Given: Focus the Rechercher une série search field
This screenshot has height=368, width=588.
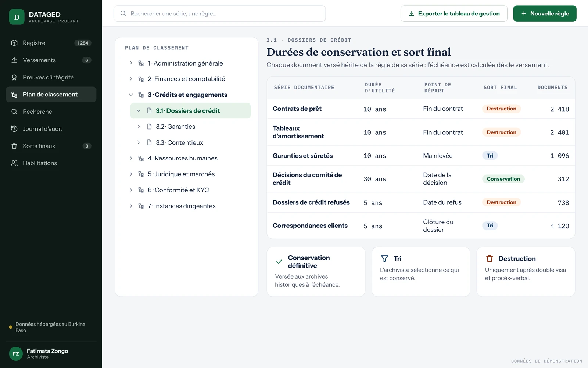Looking at the screenshot, I should (x=219, y=14).
